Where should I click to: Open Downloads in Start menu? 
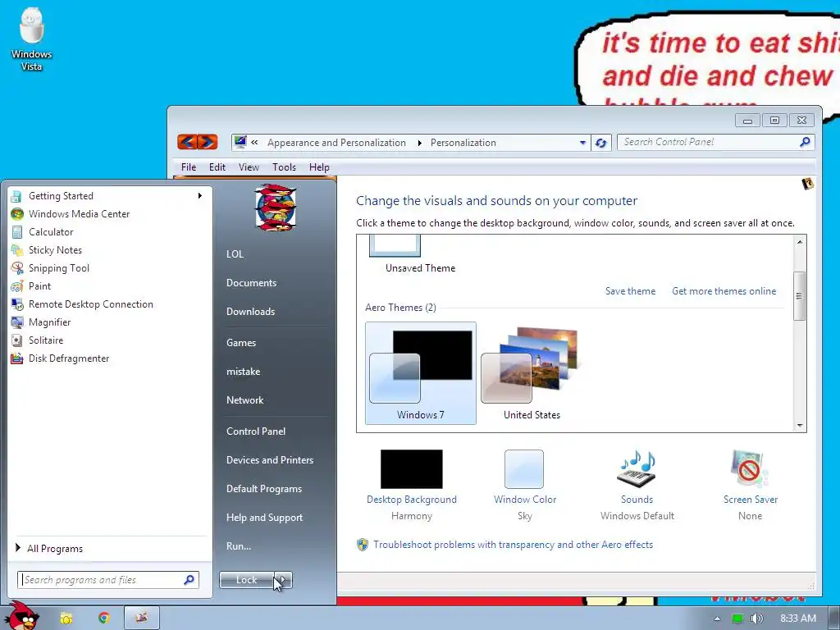point(251,312)
